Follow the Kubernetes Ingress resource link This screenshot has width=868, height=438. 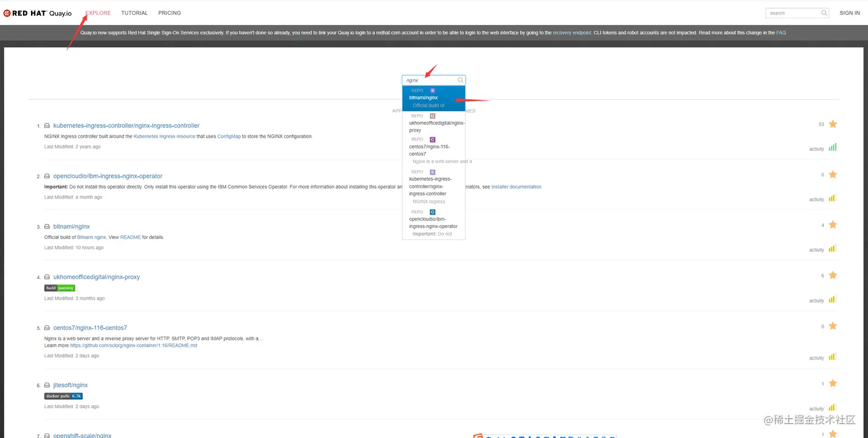point(164,137)
